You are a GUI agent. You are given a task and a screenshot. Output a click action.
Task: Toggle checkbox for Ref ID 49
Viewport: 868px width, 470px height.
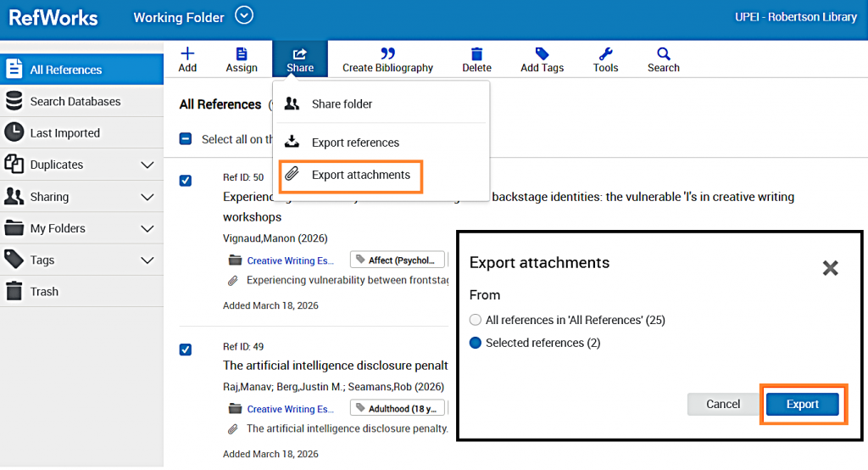pyautogui.click(x=186, y=350)
